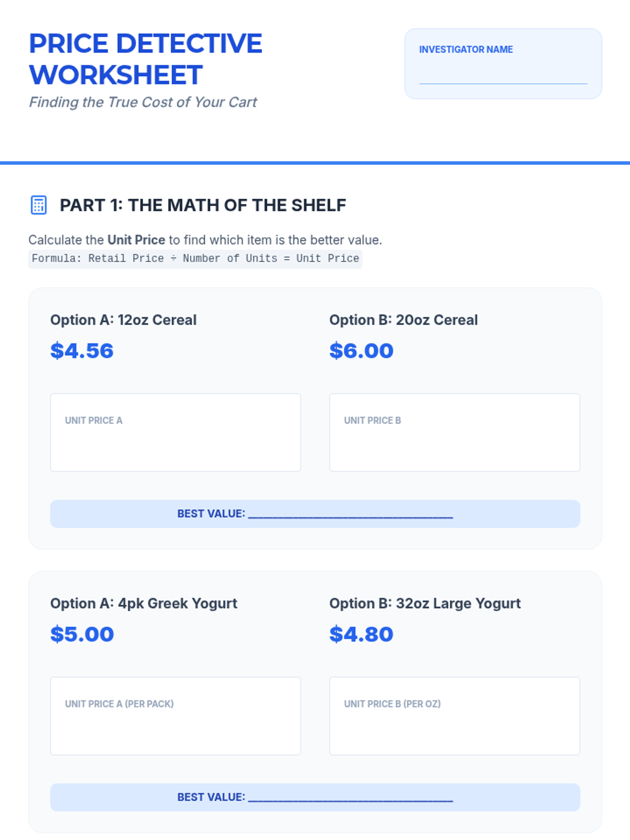
Task: Click the calculator icon beside Part 1
Action: point(39,205)
